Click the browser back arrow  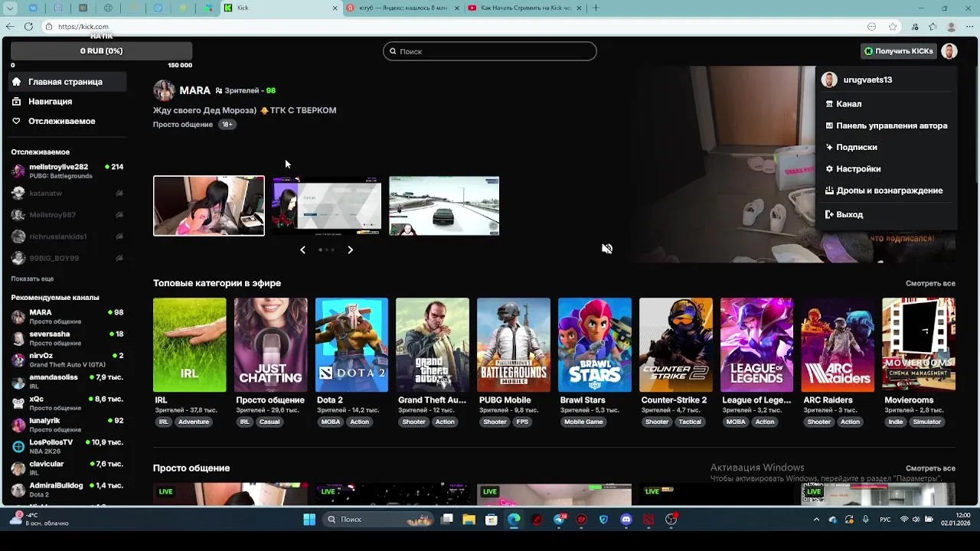9,27
